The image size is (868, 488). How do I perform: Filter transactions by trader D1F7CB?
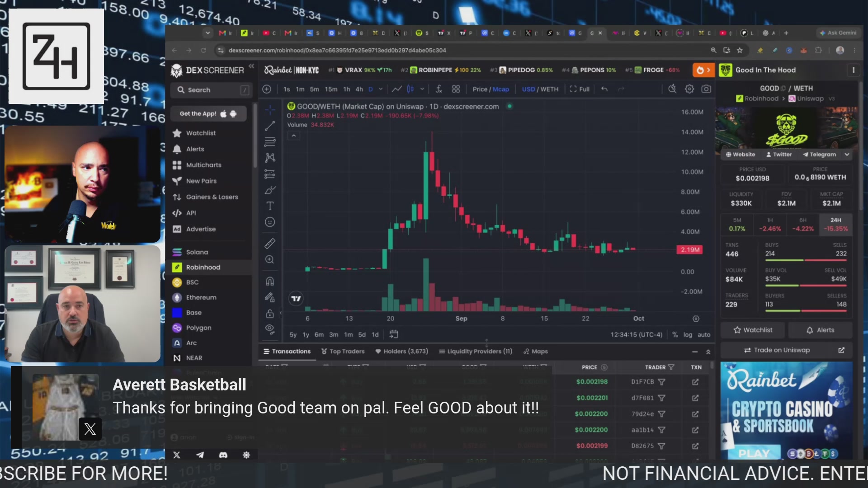(x=661, y=382)
